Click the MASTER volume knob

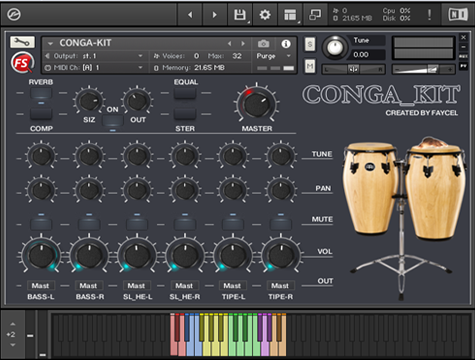pyautogui.click(x=257, y=104)
